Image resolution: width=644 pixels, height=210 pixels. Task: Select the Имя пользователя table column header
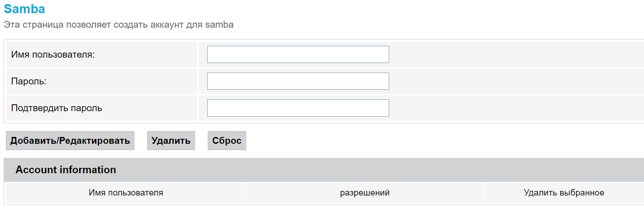click(126, 193)
